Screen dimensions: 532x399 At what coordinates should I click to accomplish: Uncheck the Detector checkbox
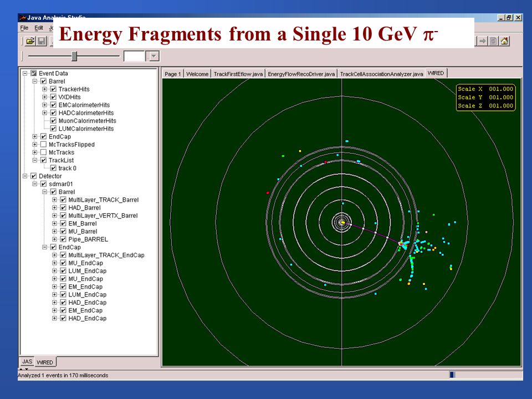pos(34,176)
